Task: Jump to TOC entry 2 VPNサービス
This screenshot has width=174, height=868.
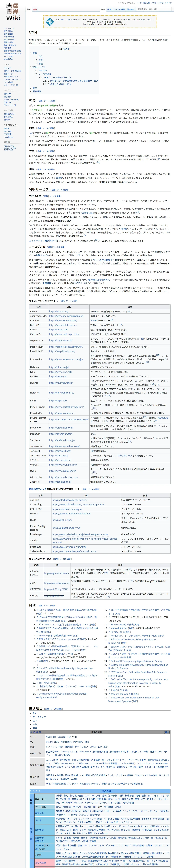Action: pos(38,67)
